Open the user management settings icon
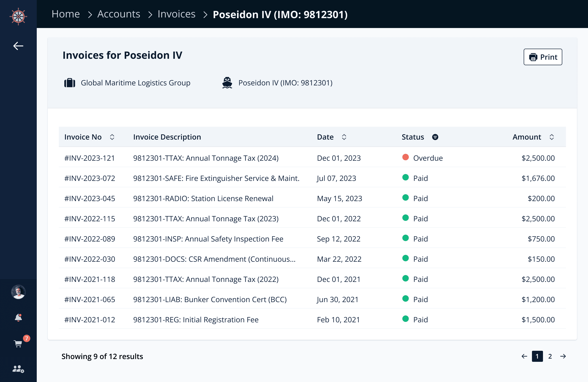Viewport: 588px width, 382px height. coord(18,369)
